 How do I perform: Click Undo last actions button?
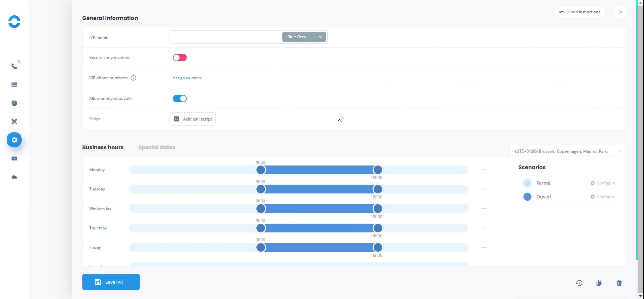(580, 12)
